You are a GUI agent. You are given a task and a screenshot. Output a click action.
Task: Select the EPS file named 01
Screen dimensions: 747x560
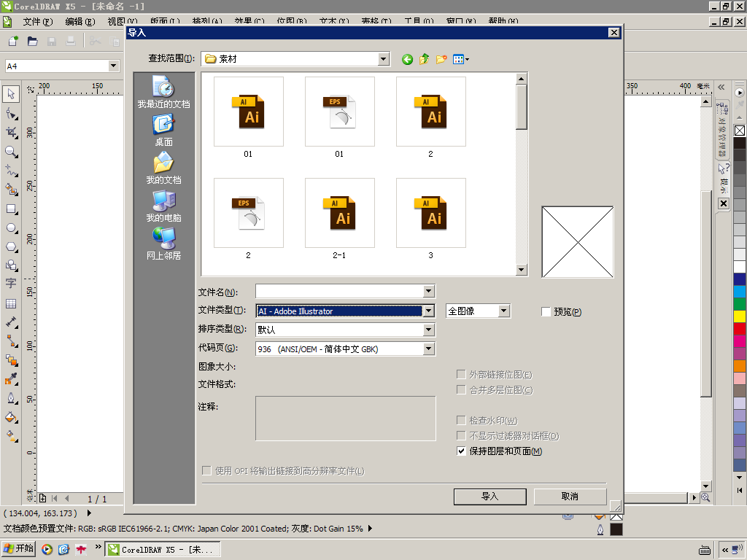tap(340, 117)
